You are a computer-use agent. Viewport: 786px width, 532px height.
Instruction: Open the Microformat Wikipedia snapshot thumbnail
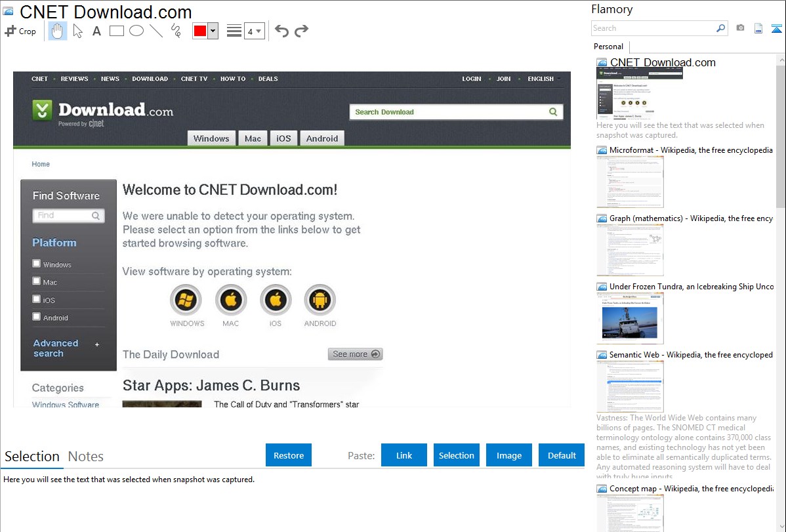click(630, 182)
